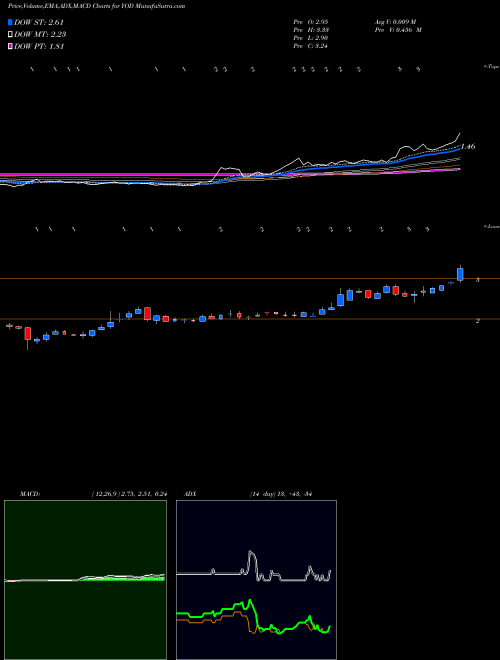Click the MACD (12,26,9) values text
The height and width of the screenshot is (660, 500).
coord(129,494)
